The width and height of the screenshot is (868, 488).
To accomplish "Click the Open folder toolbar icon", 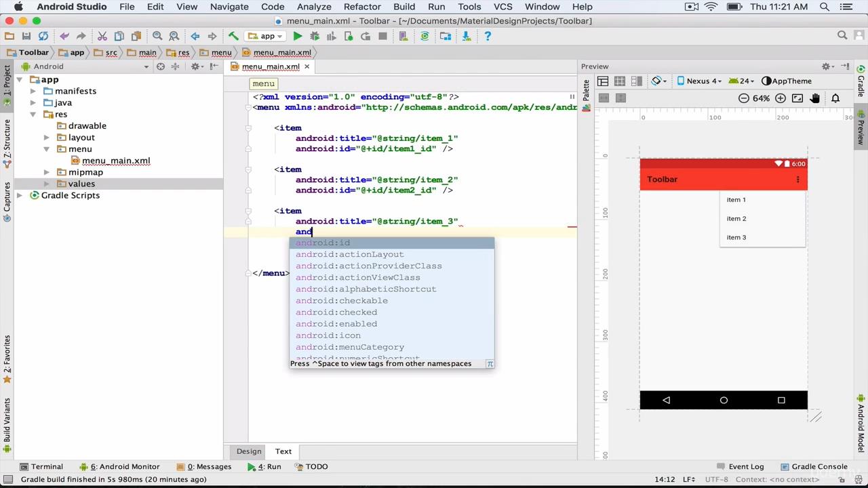I will point(9,36).
